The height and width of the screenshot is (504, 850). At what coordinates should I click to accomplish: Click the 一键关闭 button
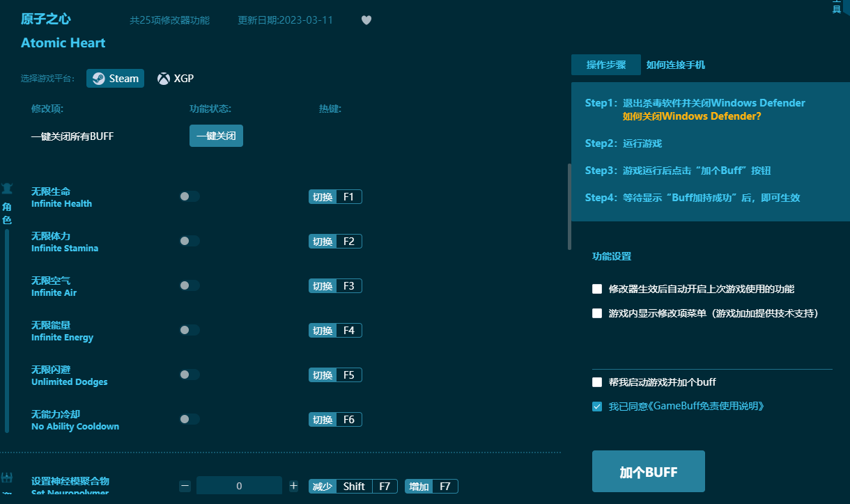tap(216, 136)
